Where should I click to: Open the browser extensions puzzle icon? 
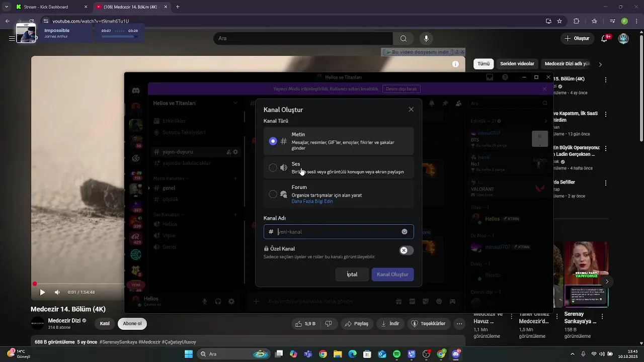click(x=577, y=21)
